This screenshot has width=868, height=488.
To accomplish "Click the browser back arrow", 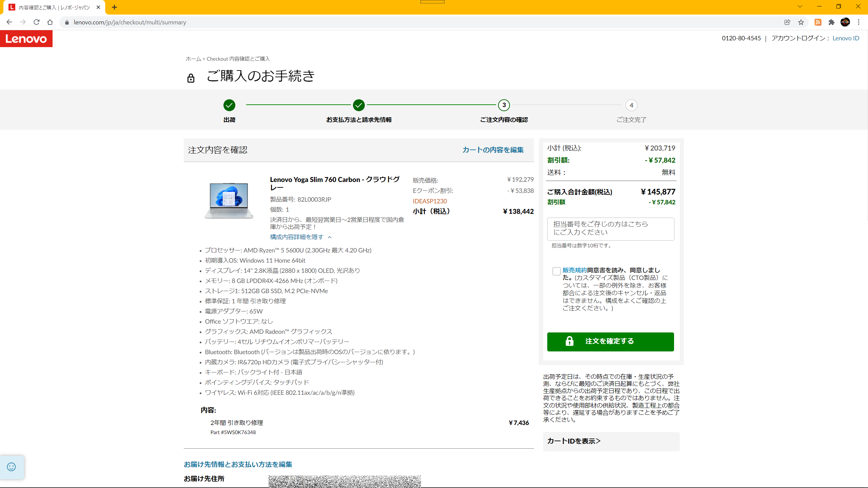I will [x=9, y=22].
